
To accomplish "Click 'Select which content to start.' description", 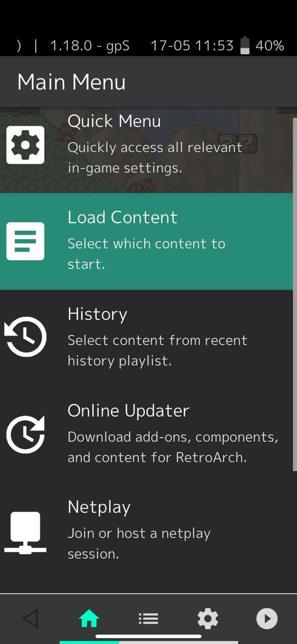I will click(x=146, y=254).
